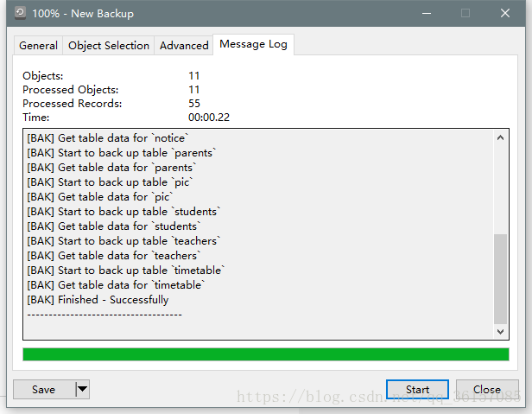Click the backup app icon in title bar
The width and height of the screenshot is (532, 414).
[19, 14]
